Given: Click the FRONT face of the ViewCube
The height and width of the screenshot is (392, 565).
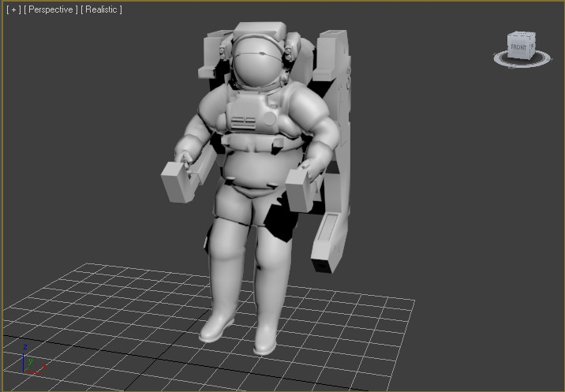Looking at the screenshot, I should point(518,47).
